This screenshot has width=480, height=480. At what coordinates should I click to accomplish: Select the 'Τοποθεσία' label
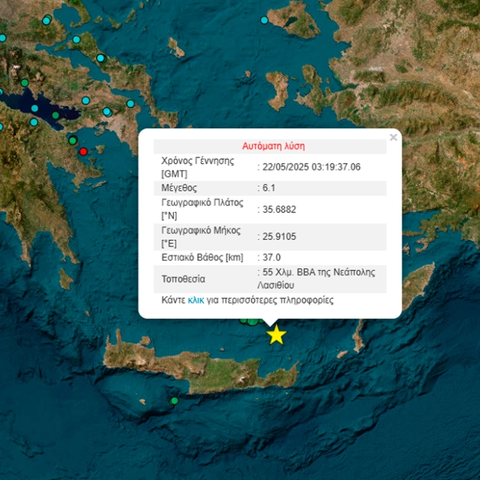[183, 279]
